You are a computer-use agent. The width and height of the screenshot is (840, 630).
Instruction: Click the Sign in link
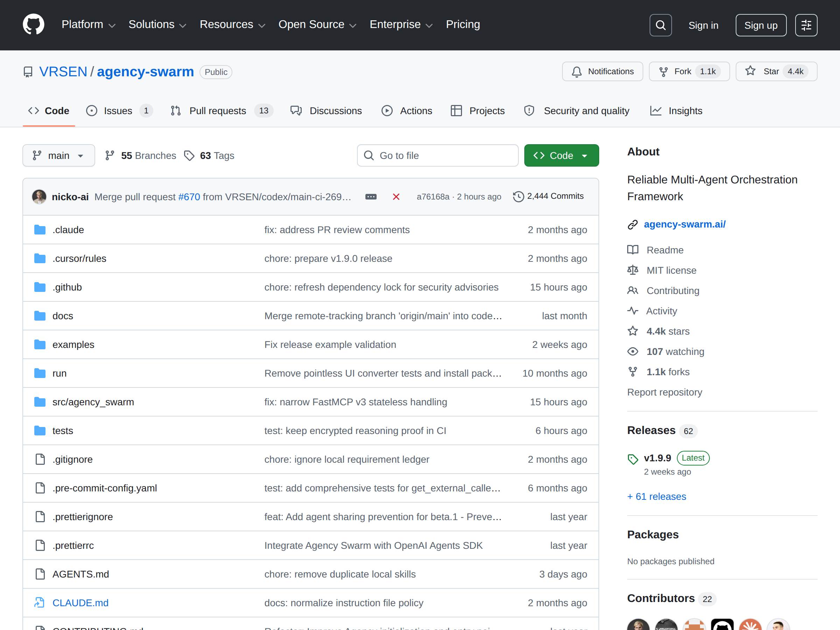click(x=703, y=26)
